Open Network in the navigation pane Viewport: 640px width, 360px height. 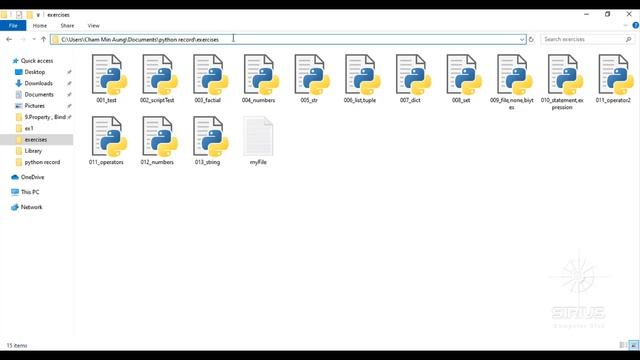[x=27, y=207]
